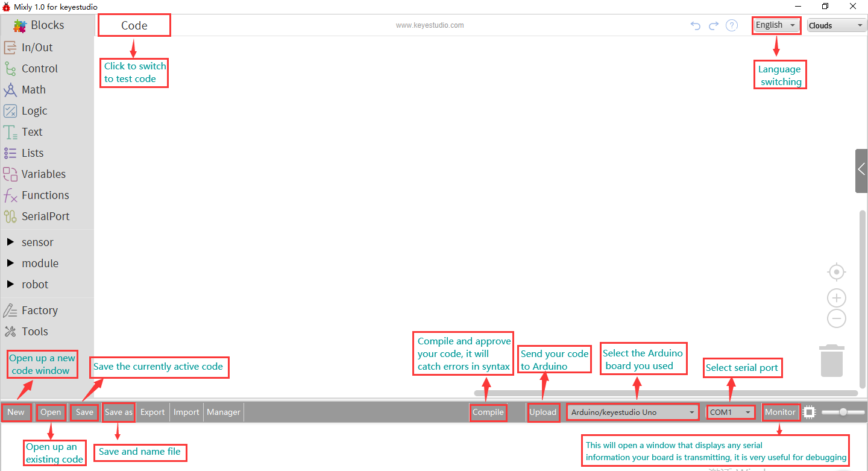Image resolution: width=868 pixels, height=471 pixels.
Task: Switch to the Code tab
Action: point(134,25)
